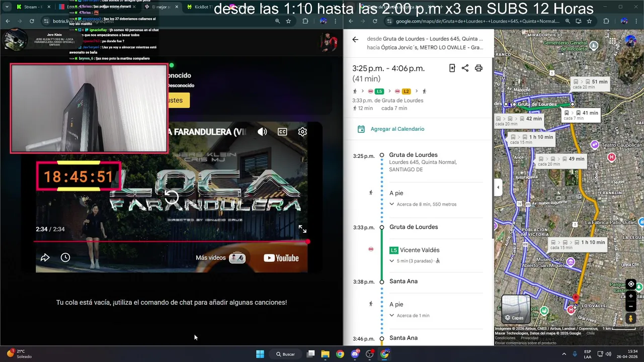This screenshot has width=644, height=362.
Task: Open the Capas layers thumbnail
Action: click(516, 309)
